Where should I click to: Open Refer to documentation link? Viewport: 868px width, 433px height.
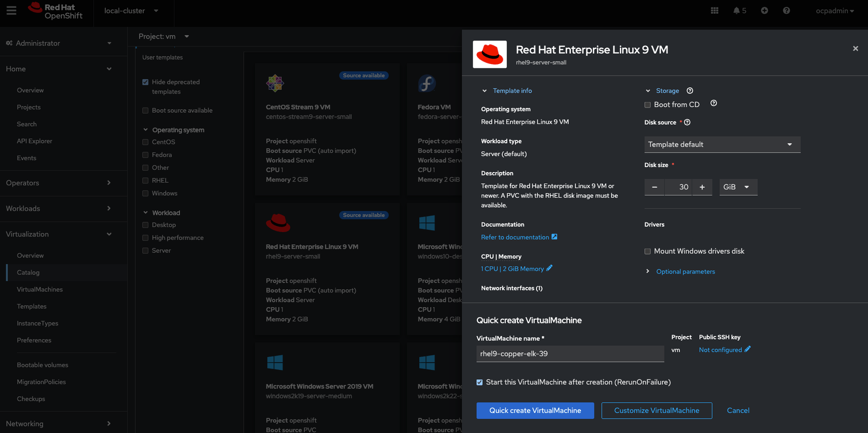pos(519,237)
